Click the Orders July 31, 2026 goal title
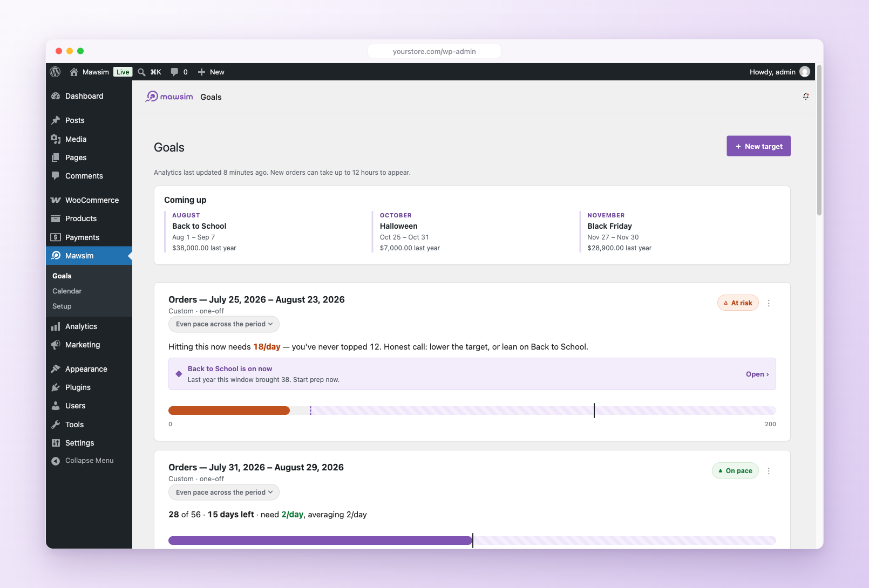 tap(256, 467)
